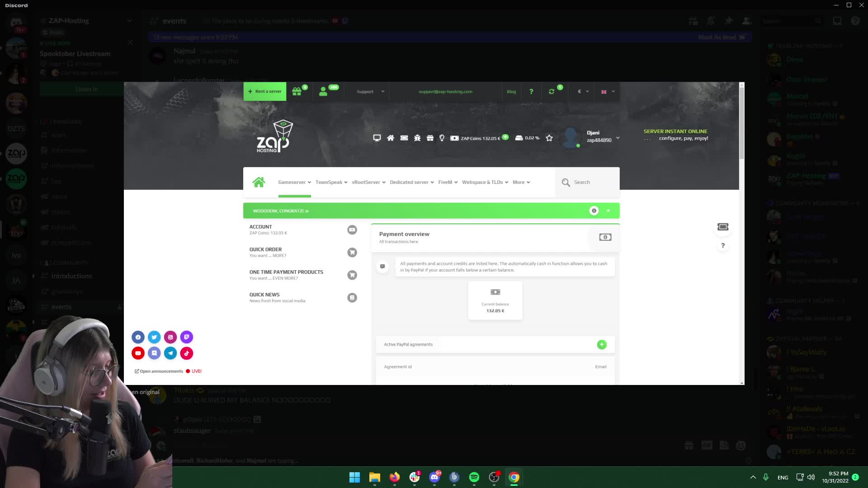868x488 pixels.
Task: Expand the vRootServer menu
Action: point(368,183)
